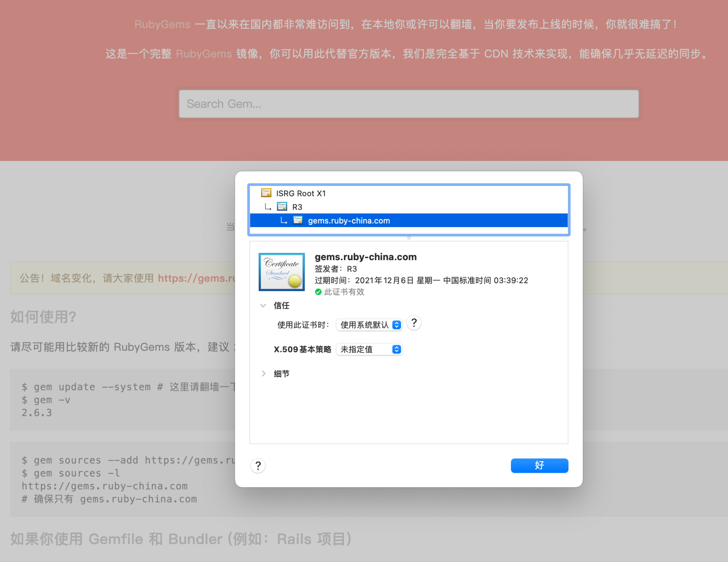
Task: Click the gems.ruby-china.com row certificate icon
Action: pyautogui.click(x=298, y=220)
